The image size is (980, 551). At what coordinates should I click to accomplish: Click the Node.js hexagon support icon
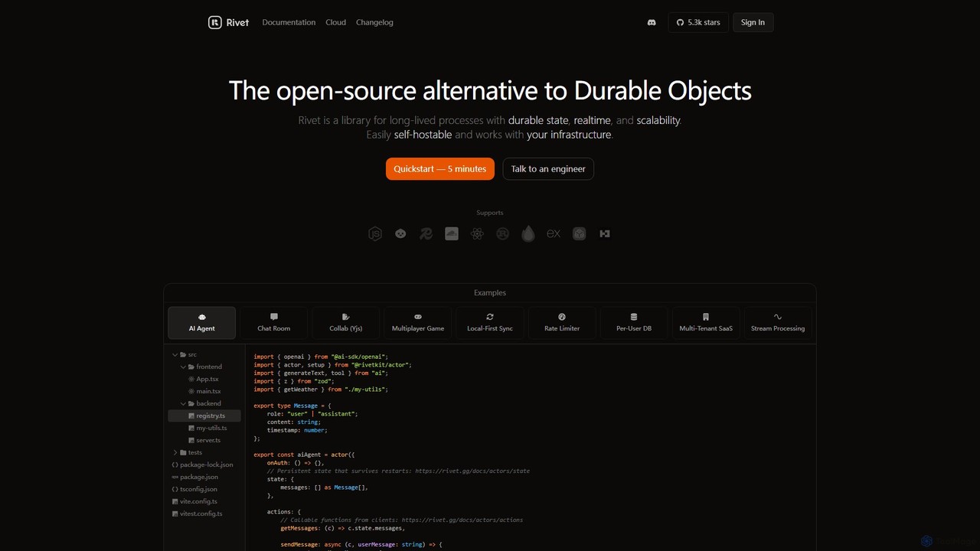pyautogui.click(x=375, y=233)
